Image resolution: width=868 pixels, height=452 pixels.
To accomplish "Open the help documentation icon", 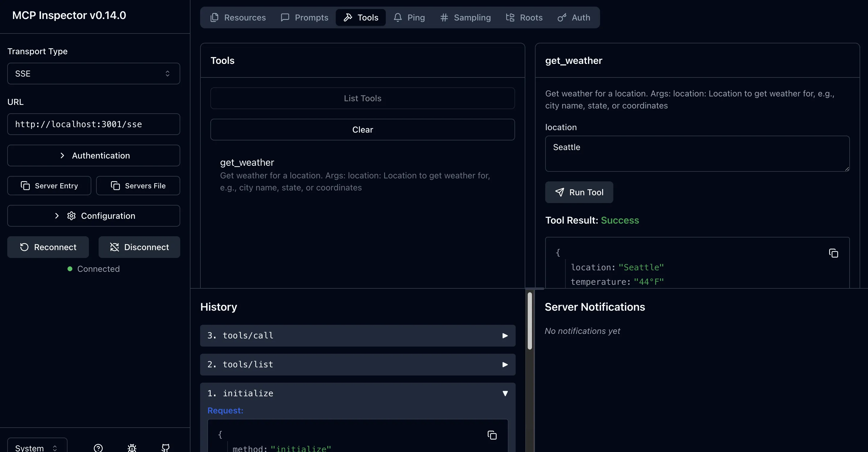I will click(98, 448).
